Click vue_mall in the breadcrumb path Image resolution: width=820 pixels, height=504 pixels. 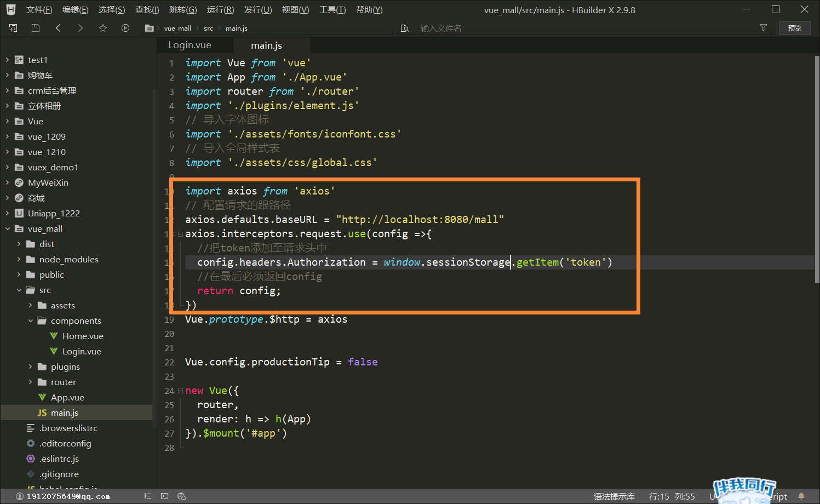pos(177,28)
